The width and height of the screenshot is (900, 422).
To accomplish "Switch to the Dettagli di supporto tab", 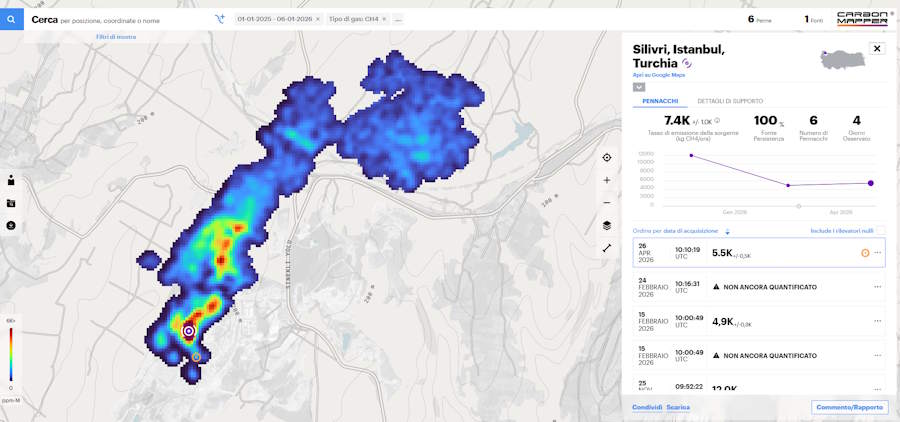I will point(730,101).
